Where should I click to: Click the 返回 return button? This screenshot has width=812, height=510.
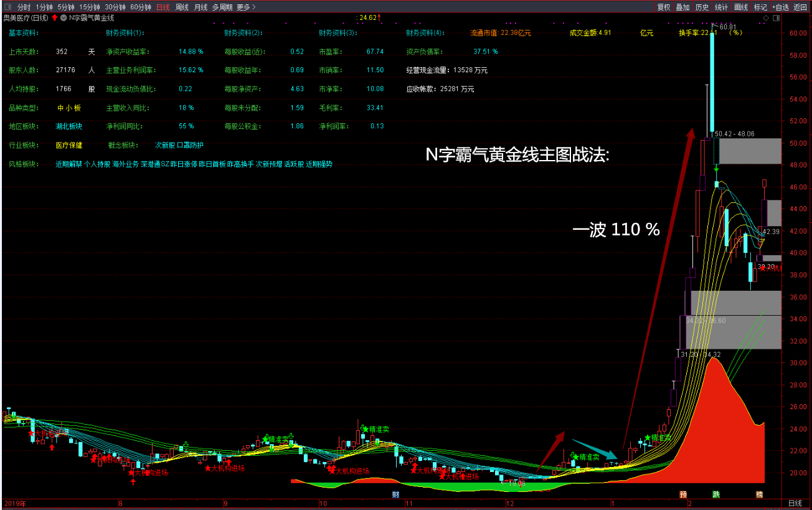[800, 7]
